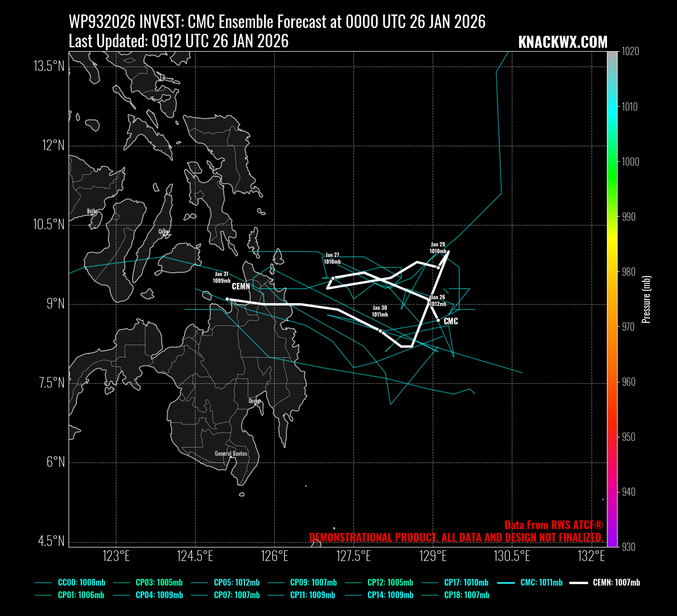677x616 pixels.
Task: Select the Davao city label
Action: (254, 401)
